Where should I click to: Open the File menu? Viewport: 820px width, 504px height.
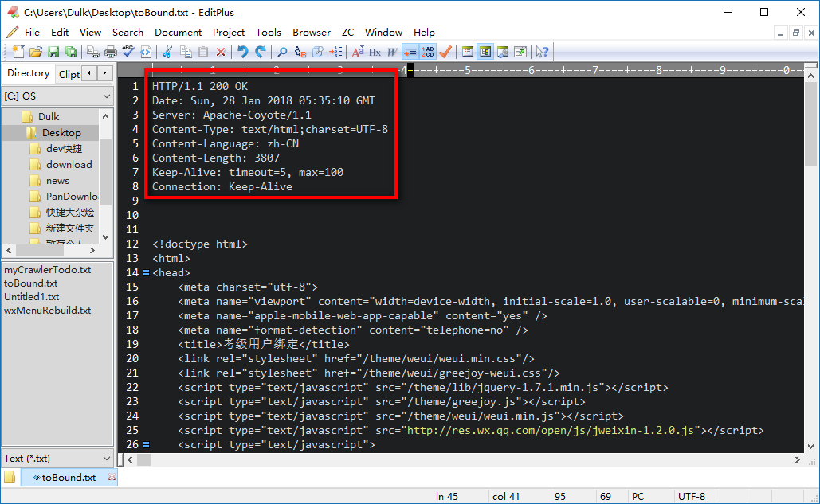click(32, 33)
